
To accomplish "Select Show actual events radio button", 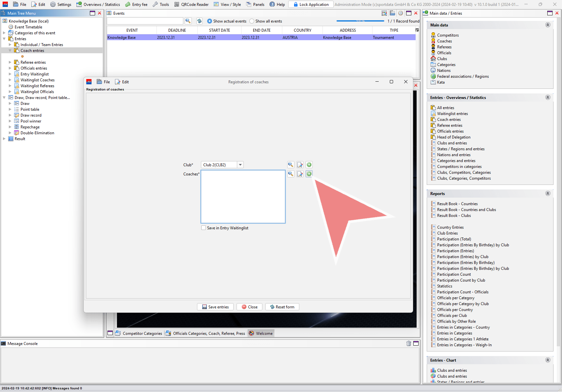I will (x=209, y=21).
